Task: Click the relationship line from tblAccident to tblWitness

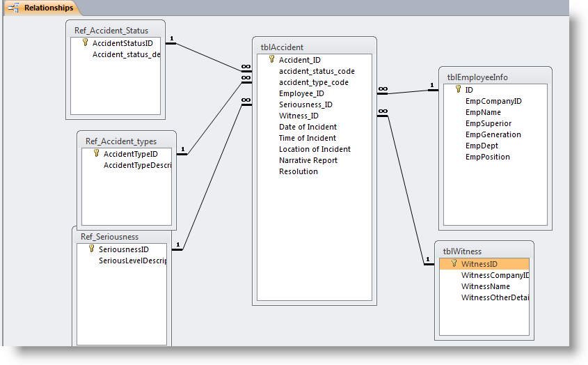Action: pos(406,190)
